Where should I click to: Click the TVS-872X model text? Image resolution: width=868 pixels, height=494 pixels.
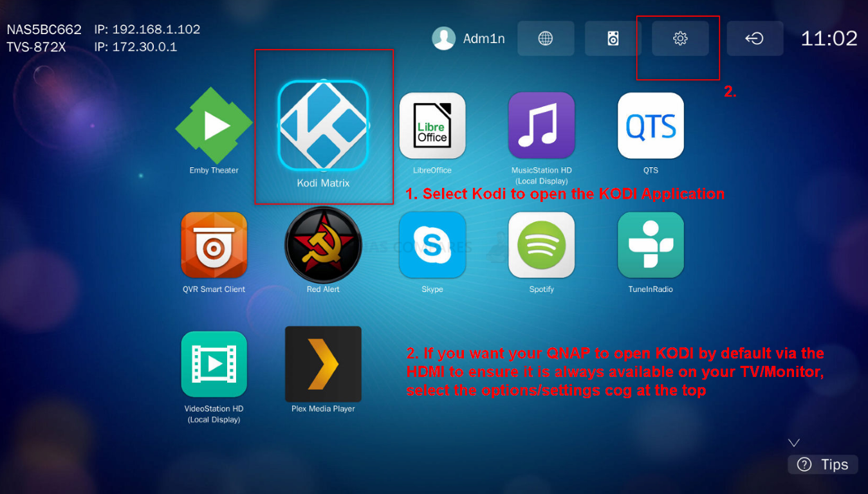[x=37, y=47]
